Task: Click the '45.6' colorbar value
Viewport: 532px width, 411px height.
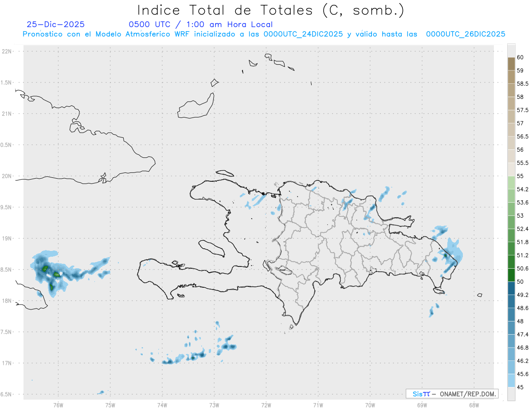Action: click(x=523, y=374)
